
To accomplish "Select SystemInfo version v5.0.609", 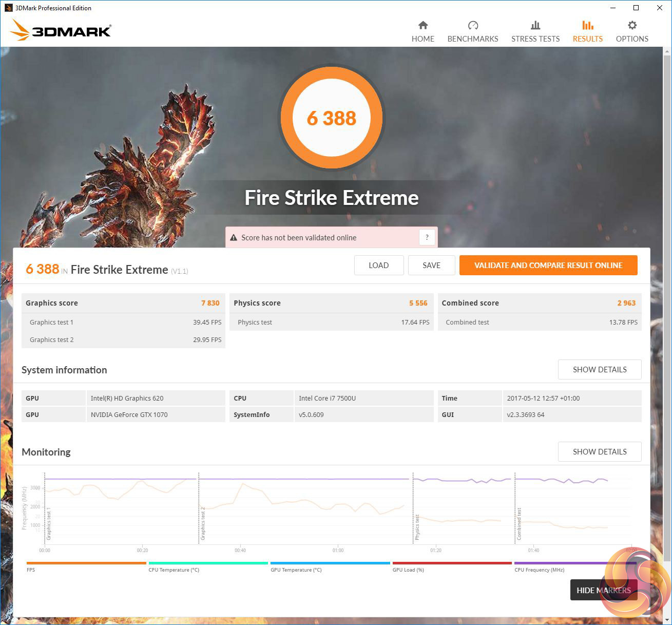I will pos(364,414).
